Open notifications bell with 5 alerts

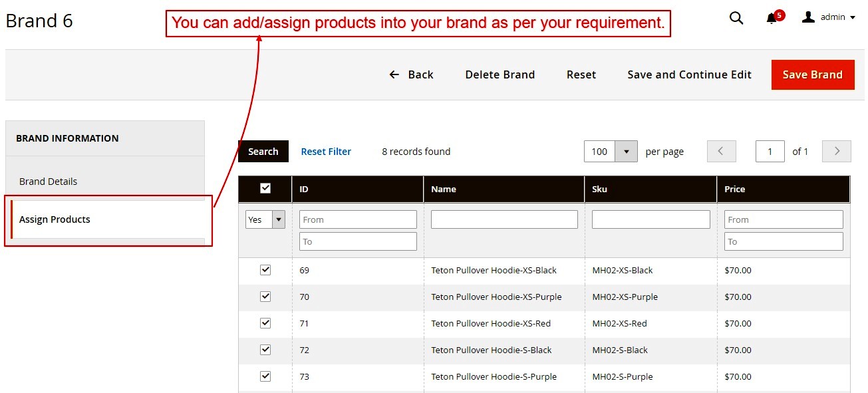[x=772, y=18]
